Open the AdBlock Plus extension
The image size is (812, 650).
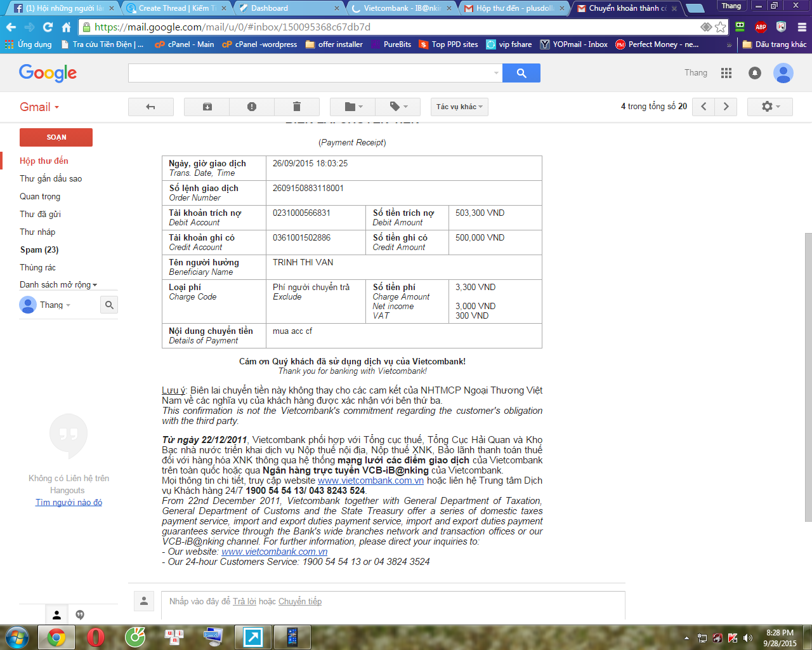[761, 27]
